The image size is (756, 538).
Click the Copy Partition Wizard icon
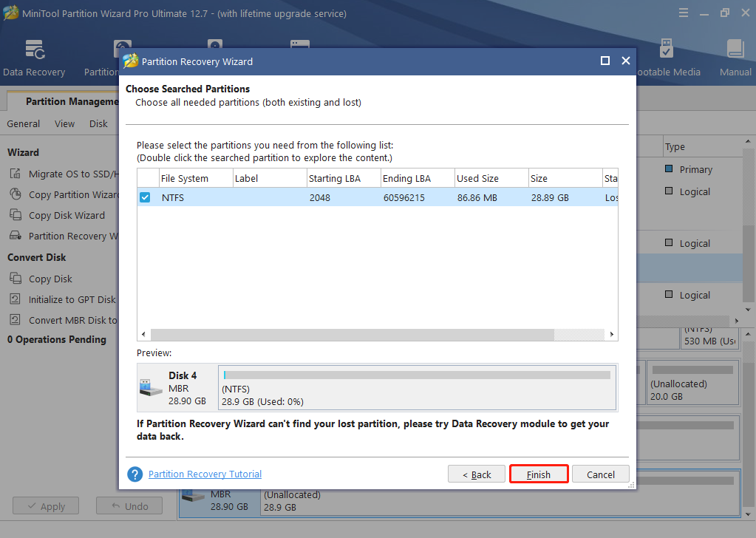[16, 194]
